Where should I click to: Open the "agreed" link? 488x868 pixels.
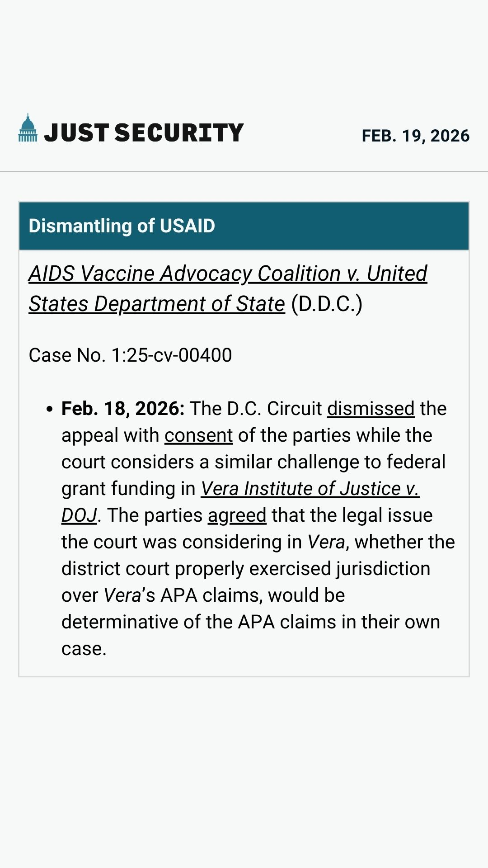pos(237,515)
